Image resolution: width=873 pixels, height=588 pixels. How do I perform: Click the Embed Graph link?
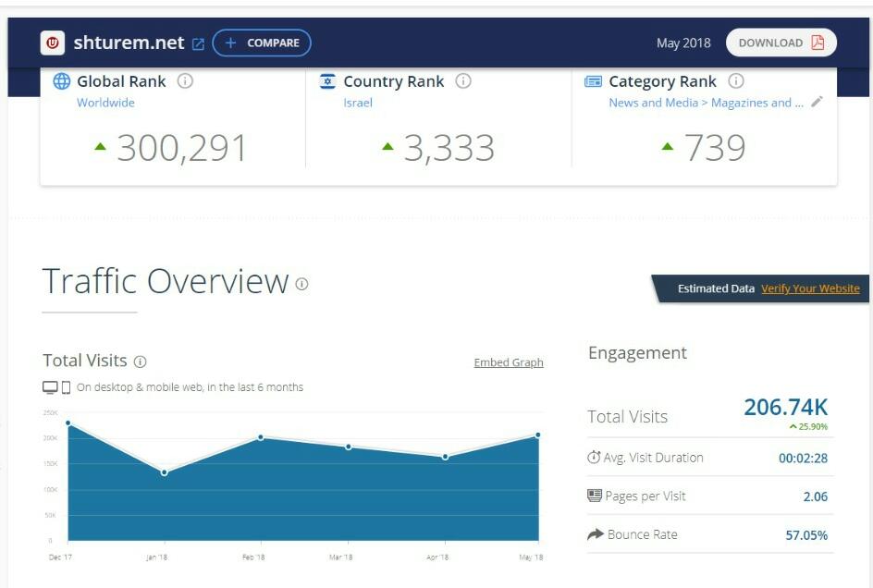508,362
